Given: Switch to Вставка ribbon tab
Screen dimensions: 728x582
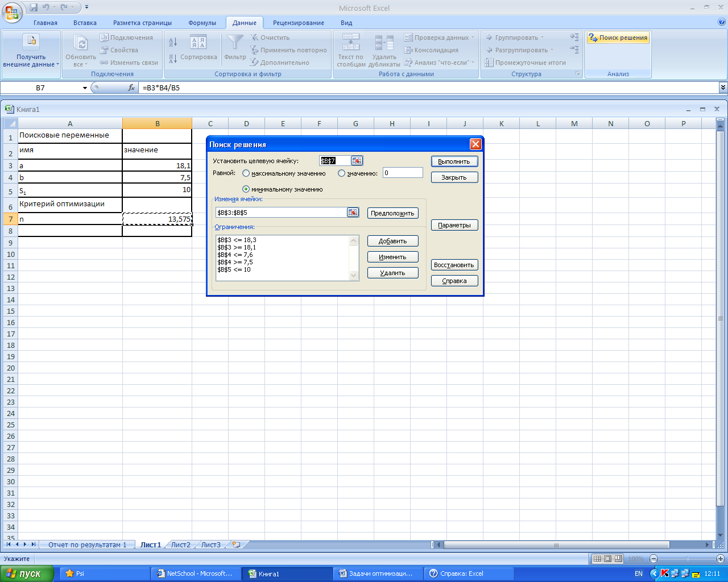Looking at the screenshot, I should (85, 23).
